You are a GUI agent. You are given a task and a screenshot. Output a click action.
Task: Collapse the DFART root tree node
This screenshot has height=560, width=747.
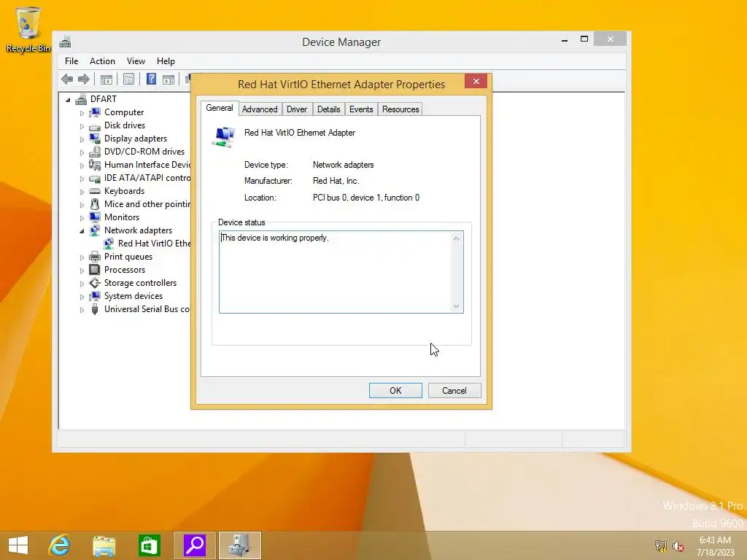tap(68, 100)
